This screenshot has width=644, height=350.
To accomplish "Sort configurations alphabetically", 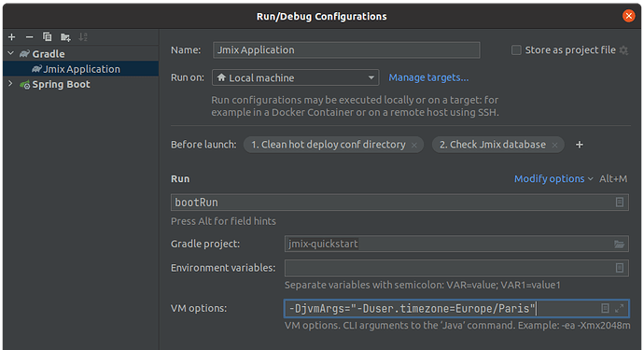I will point(83,37).
